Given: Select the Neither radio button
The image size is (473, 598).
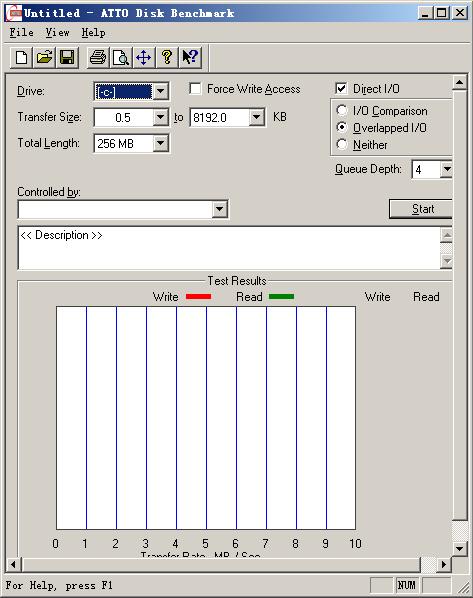Looking at the screenshot, I should tap(342, 145).
